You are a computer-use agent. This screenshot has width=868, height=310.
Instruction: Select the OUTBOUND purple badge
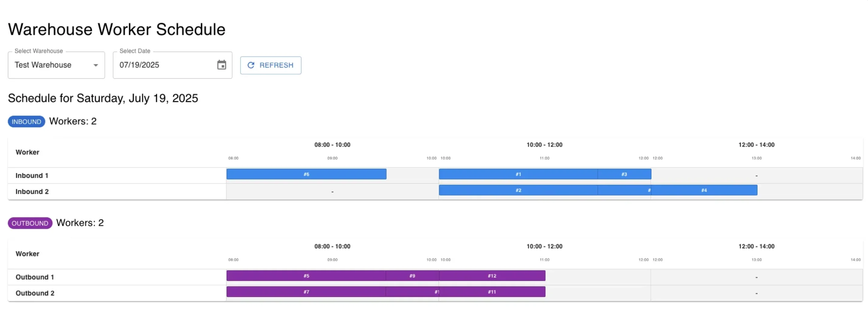pos(30,223)
